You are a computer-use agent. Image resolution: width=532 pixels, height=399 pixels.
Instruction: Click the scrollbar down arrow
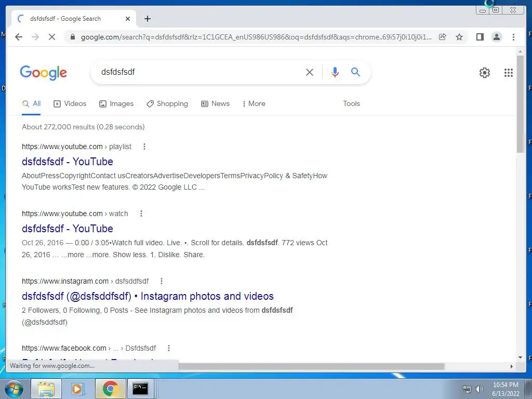(x=520, y=357)
